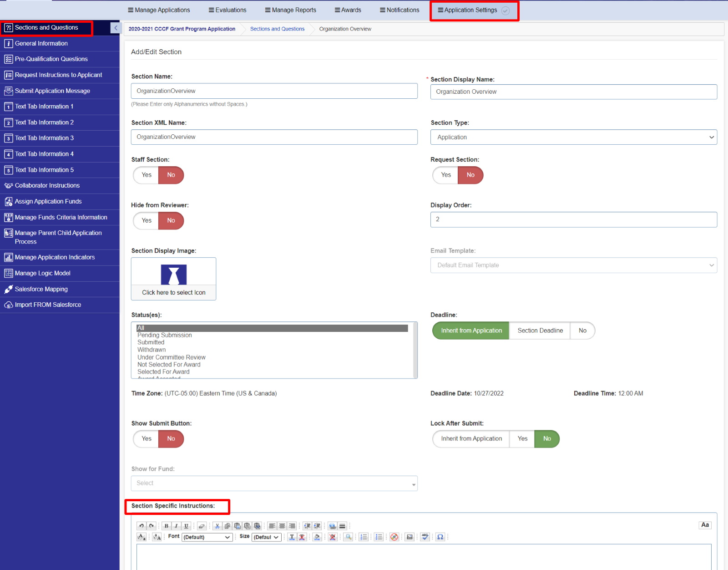Toggle Hide from Reviewer to Yes
This screenshot has width=728, height=570.
point(146,220)
